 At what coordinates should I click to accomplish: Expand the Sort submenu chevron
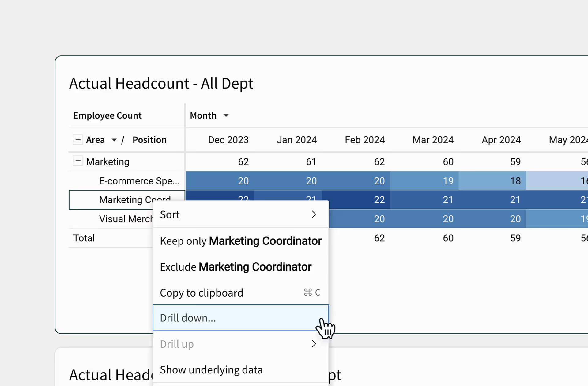click(314, 214)
